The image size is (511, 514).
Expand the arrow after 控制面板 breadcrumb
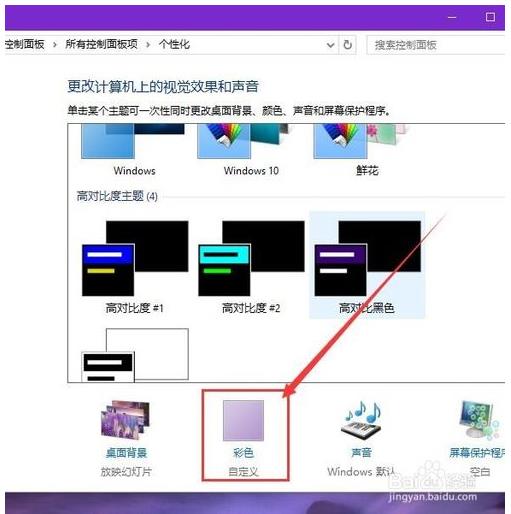click(x=55, y=44)
